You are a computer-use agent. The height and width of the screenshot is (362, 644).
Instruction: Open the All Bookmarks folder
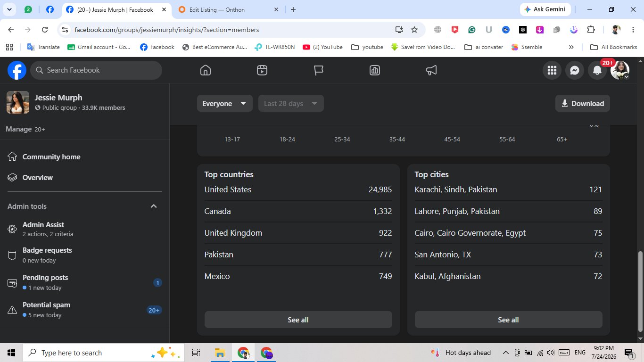614,47
